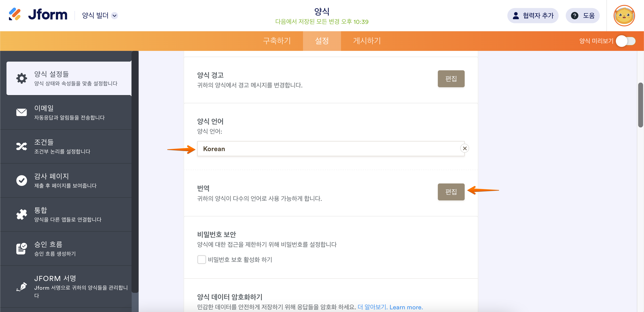The image size is (644, 312).
Task: Switch to the 게시하기 tab
Action: coord(367,41)
